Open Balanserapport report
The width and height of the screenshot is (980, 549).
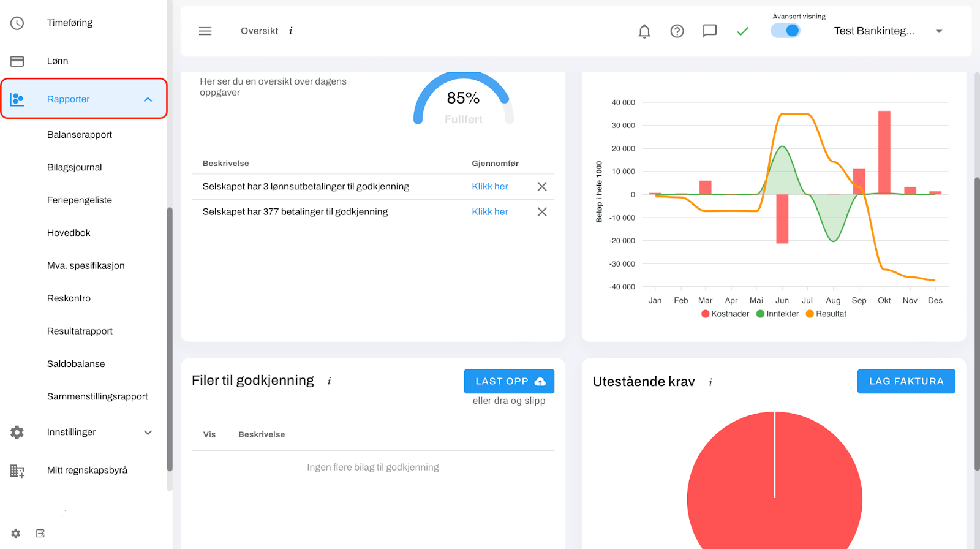click(80, 135)
